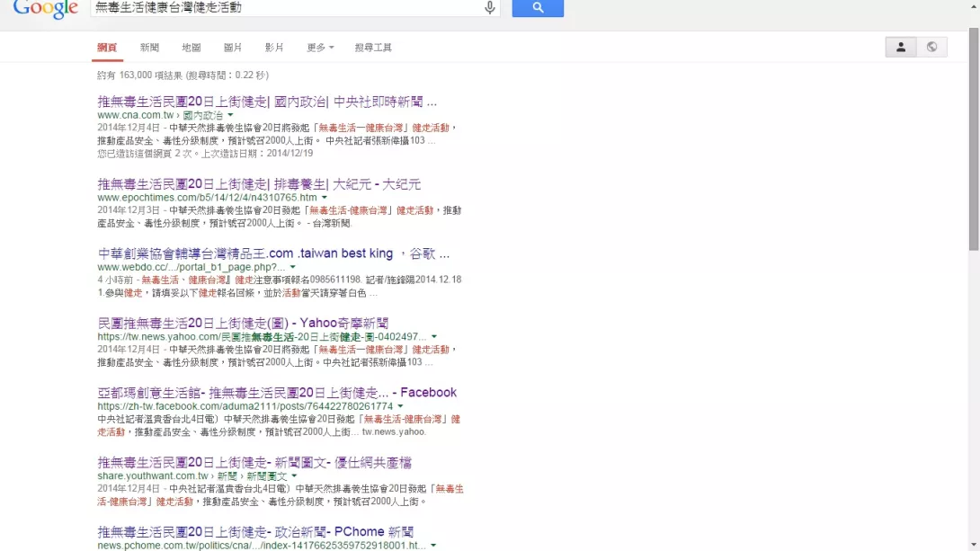Open the 新聞 results tab
This screenshot has width=980, height=551.
[149, 48]
